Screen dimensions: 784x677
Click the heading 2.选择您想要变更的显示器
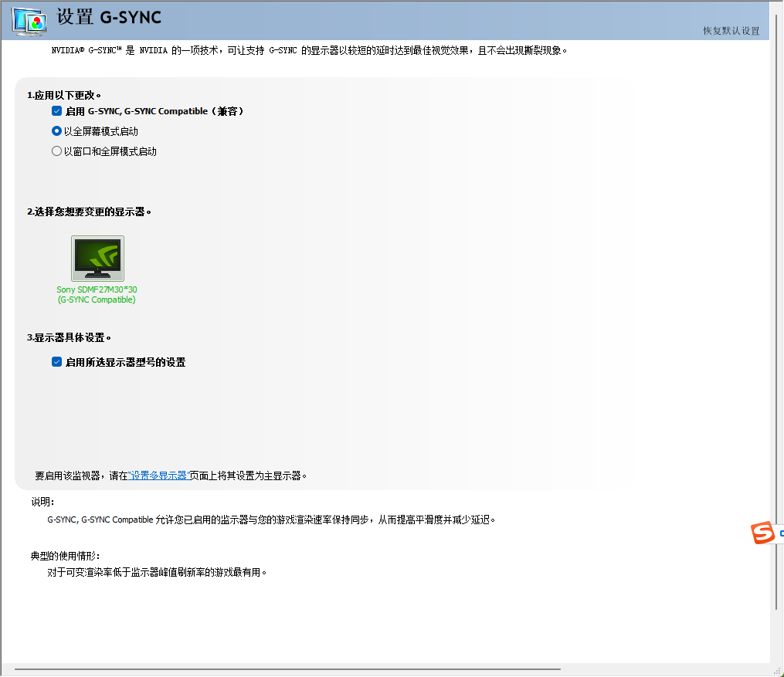(89, 212)
